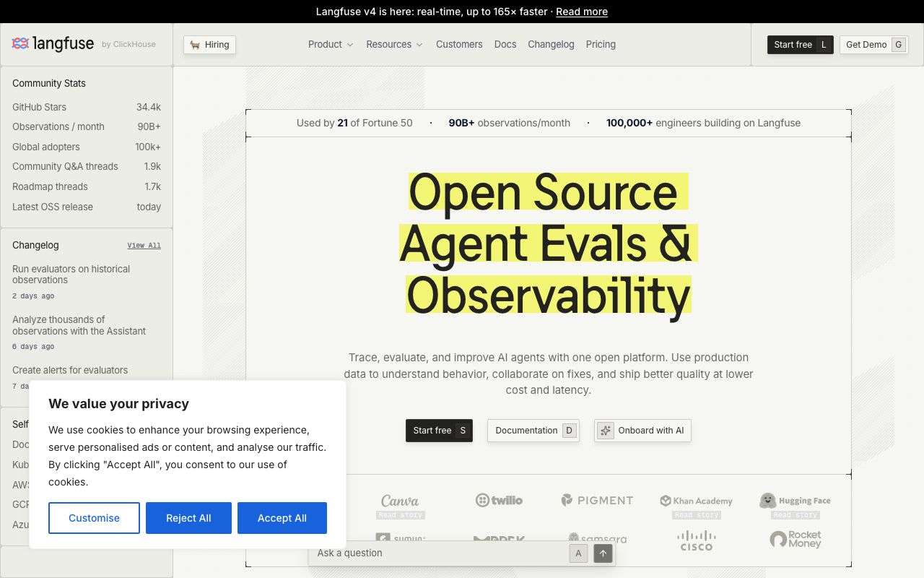The width and height of the screenshot is (924, 578).
Task: Click the Pigment logo
Action: [597, 500]
